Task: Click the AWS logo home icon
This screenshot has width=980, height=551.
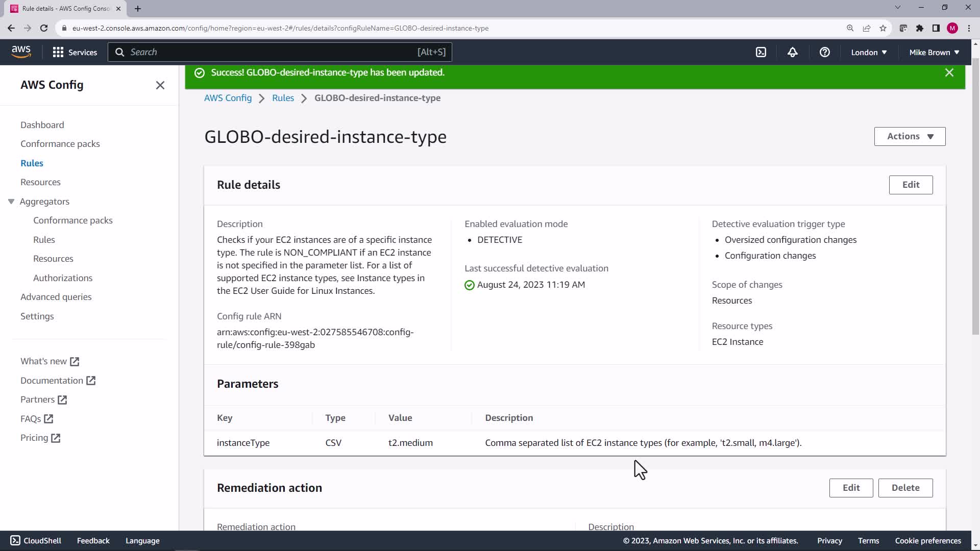Action: click(21, 52)
